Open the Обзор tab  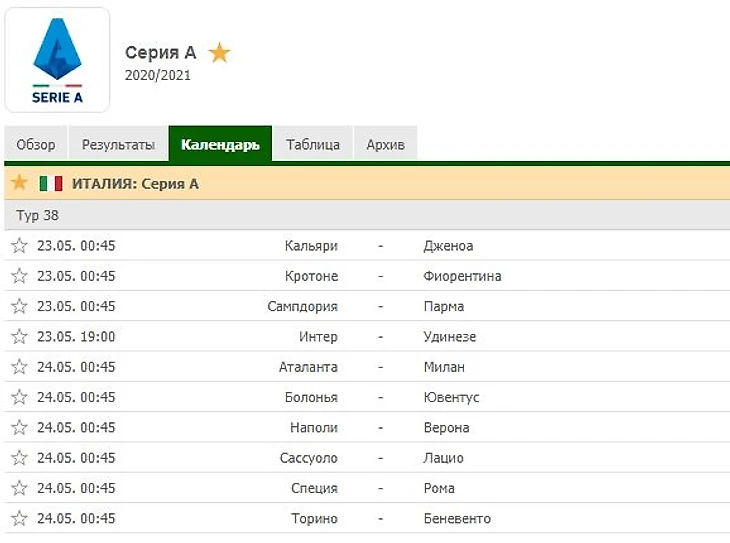[x=36, y=144]
